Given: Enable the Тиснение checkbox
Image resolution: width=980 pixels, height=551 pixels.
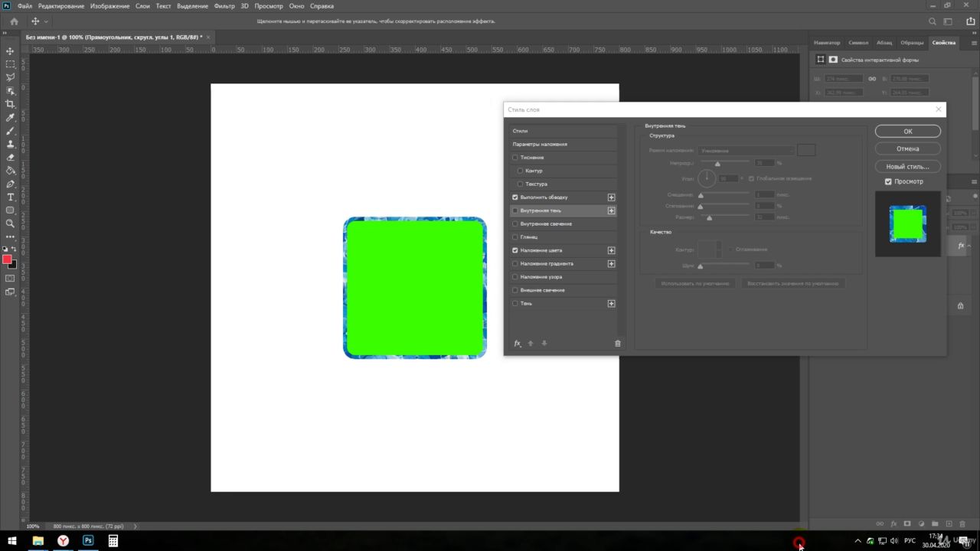Looking at the screenshot, I should click(515, 158).
